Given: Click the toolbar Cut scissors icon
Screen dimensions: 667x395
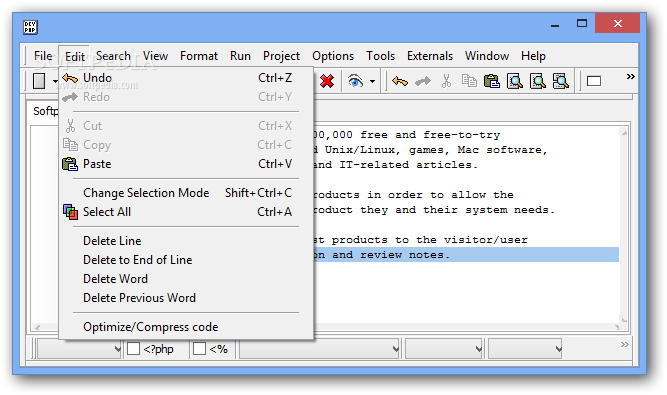Looking at the screenshot, I should (x=446, y=81).
